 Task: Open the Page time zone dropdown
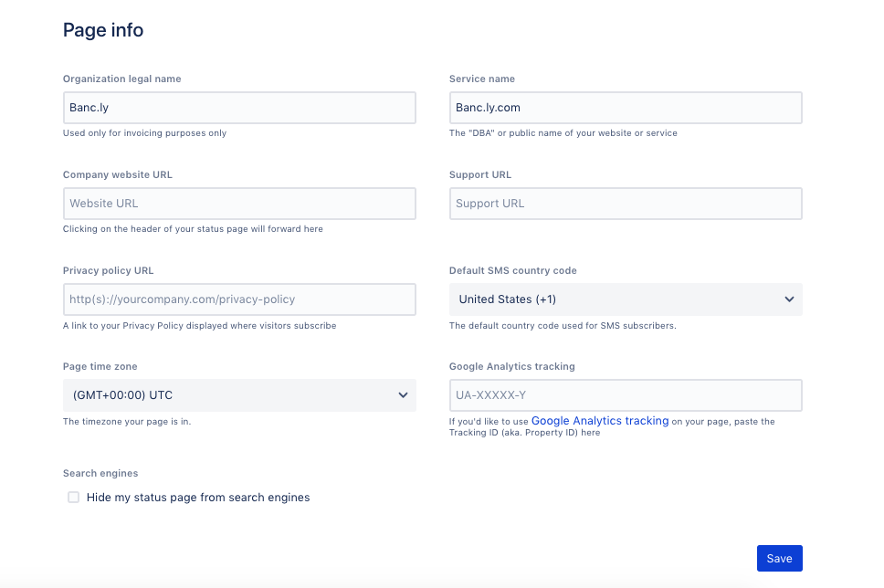pyautogui.click(x=238, y=395)
